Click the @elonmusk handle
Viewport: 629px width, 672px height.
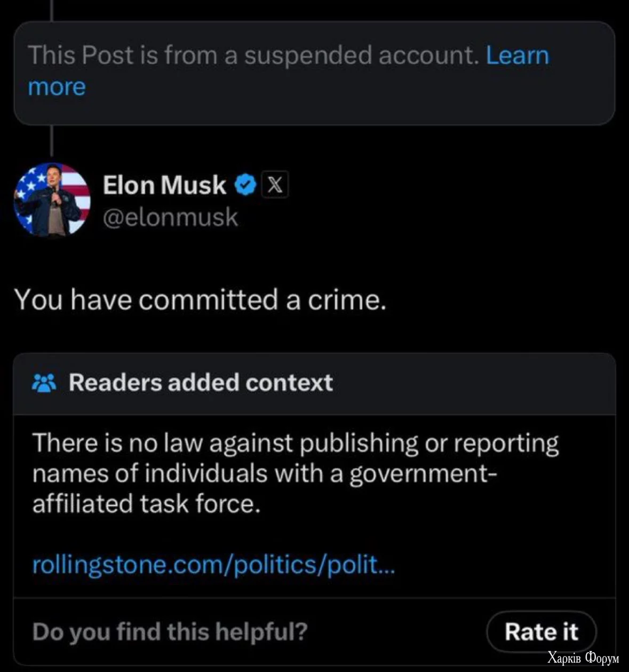[x=170, y=217]
